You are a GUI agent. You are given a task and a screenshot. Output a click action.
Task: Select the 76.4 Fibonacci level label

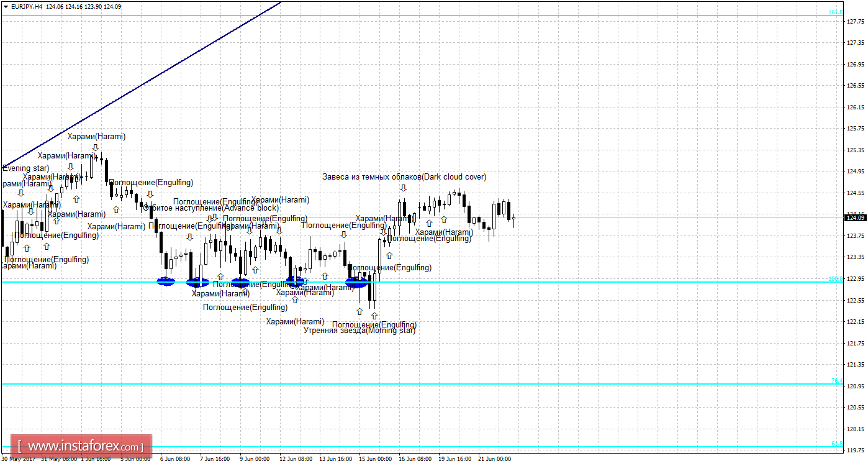837,381
